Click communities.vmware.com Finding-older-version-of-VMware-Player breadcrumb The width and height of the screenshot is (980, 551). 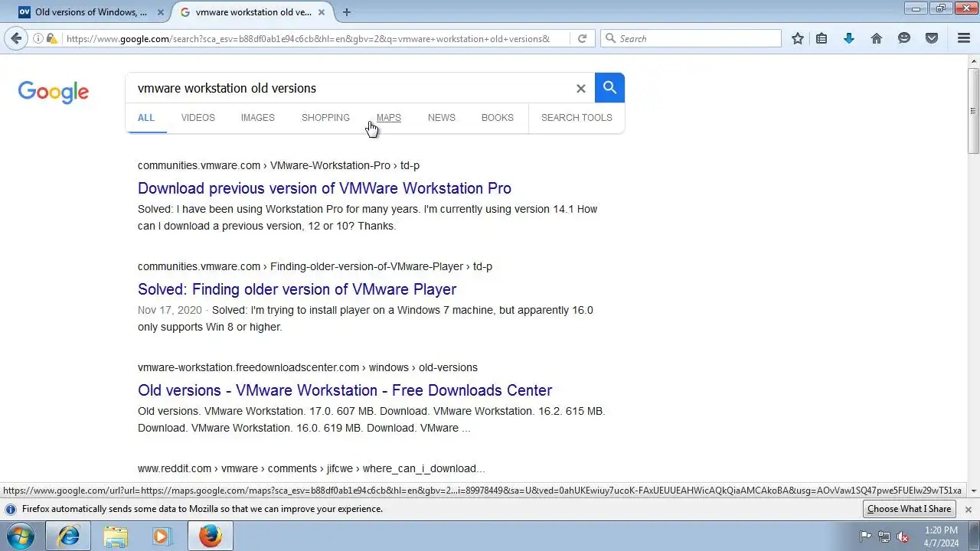(x=315, y=266)
